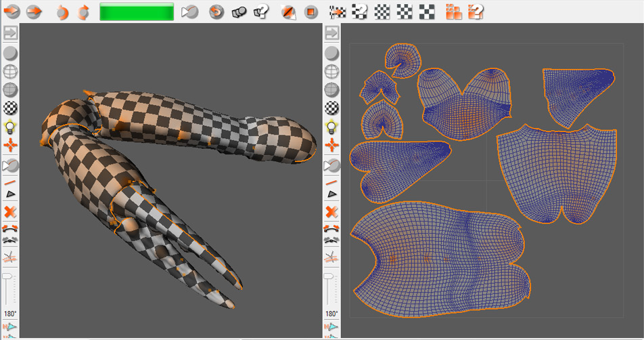Click the orange curved-arrow unfold icon
Screen dimensions: 644x340
click(216, 12)
